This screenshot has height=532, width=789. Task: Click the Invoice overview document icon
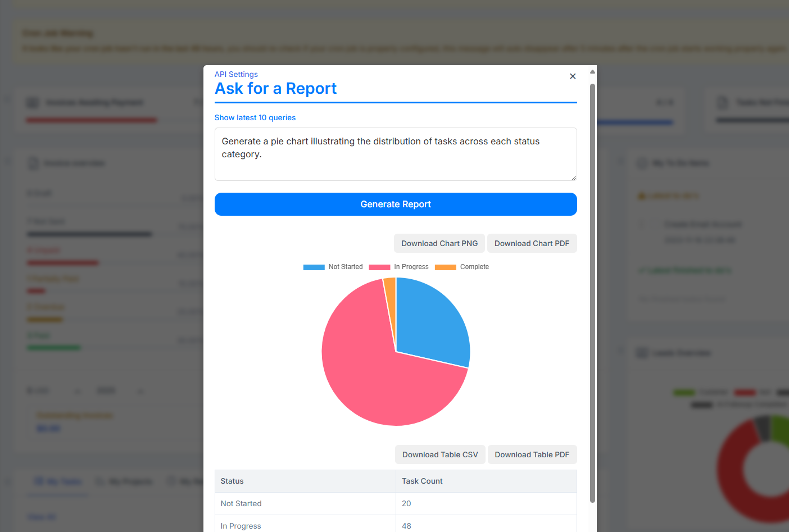click(x=34, y=163)
